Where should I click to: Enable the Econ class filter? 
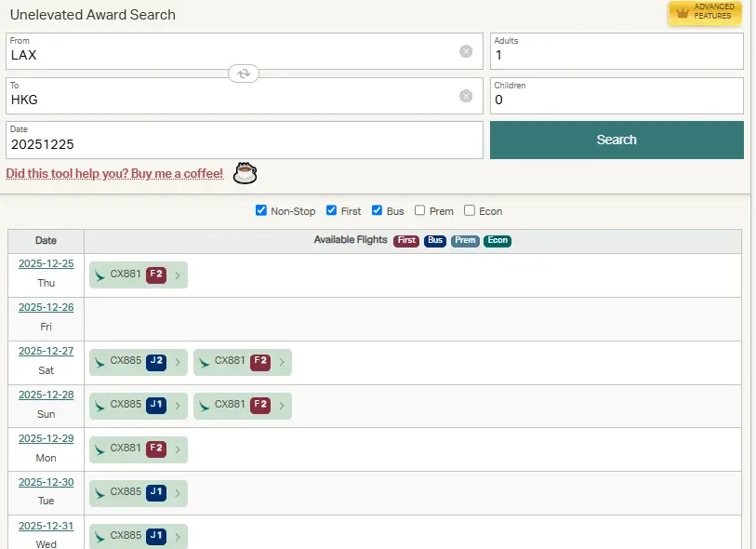[469, 210]
